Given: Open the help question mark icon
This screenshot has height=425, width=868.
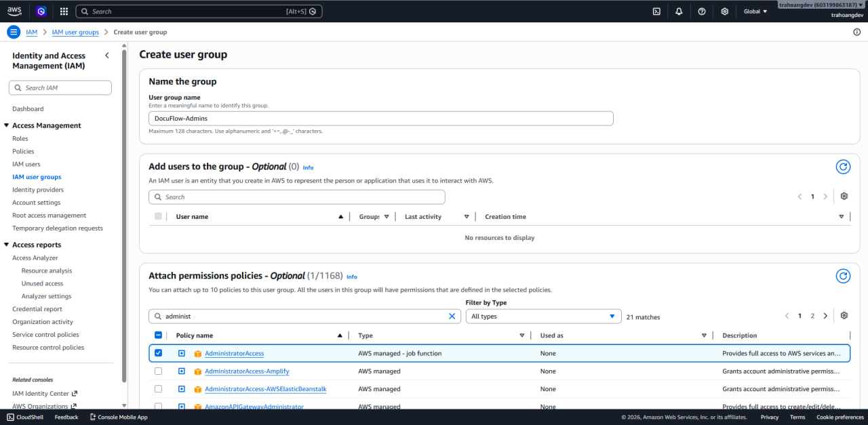Looking at the screenshot, I should click(x=702, y=11).
